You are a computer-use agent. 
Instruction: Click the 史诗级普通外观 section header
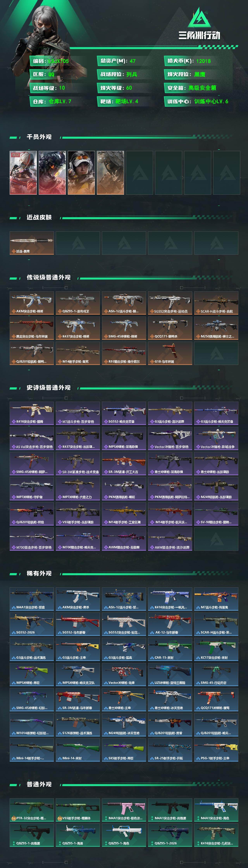click(x=49, y=388)
